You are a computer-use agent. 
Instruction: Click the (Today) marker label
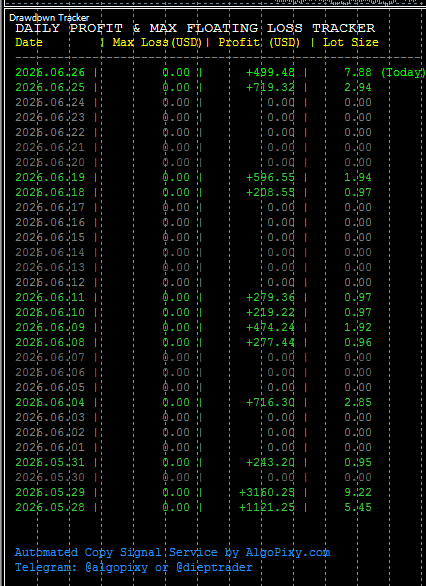(x=403, y=72)
